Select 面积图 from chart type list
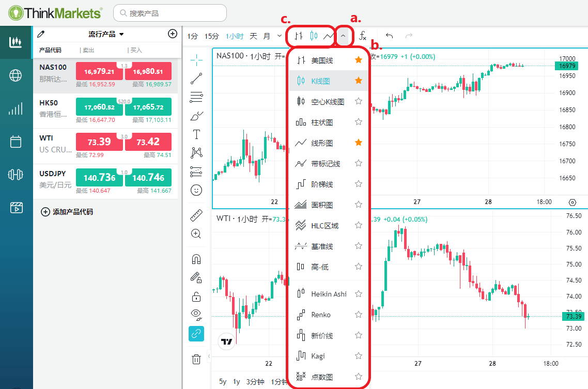Image resolution: width=588 pixels, height=389 pixels. point(322,205)
